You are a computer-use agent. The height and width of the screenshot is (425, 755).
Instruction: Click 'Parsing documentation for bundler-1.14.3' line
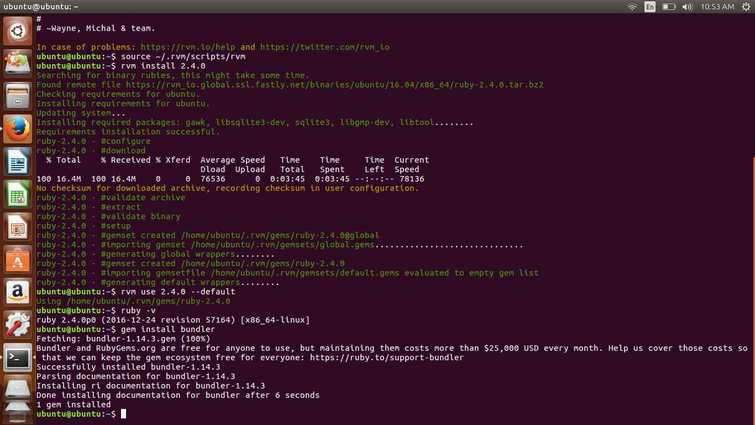[136, 376]
